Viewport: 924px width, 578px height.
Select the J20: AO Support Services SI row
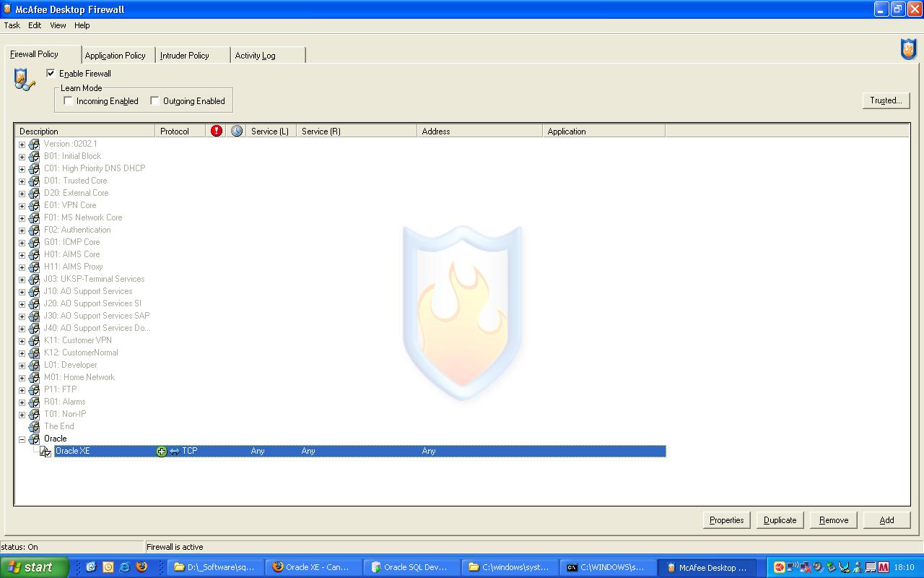click(93, 303)
